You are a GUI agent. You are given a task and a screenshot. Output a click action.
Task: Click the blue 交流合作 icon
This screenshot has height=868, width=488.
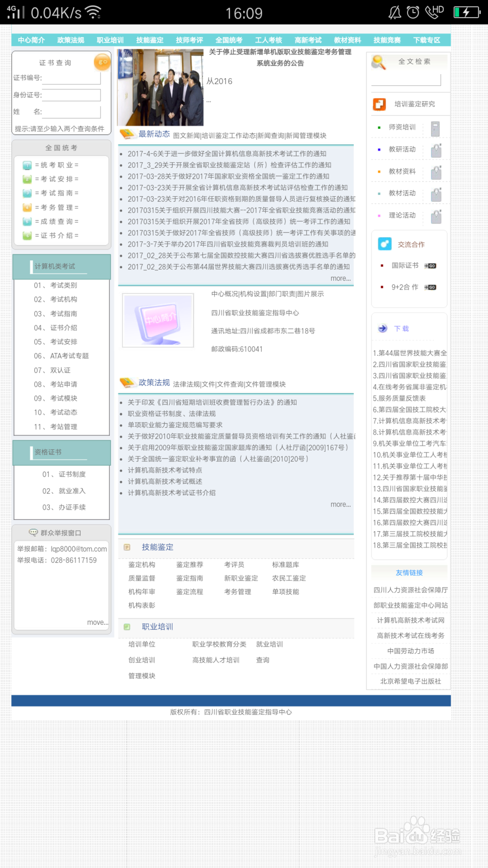pyautogui.click(x=385, y=244)
